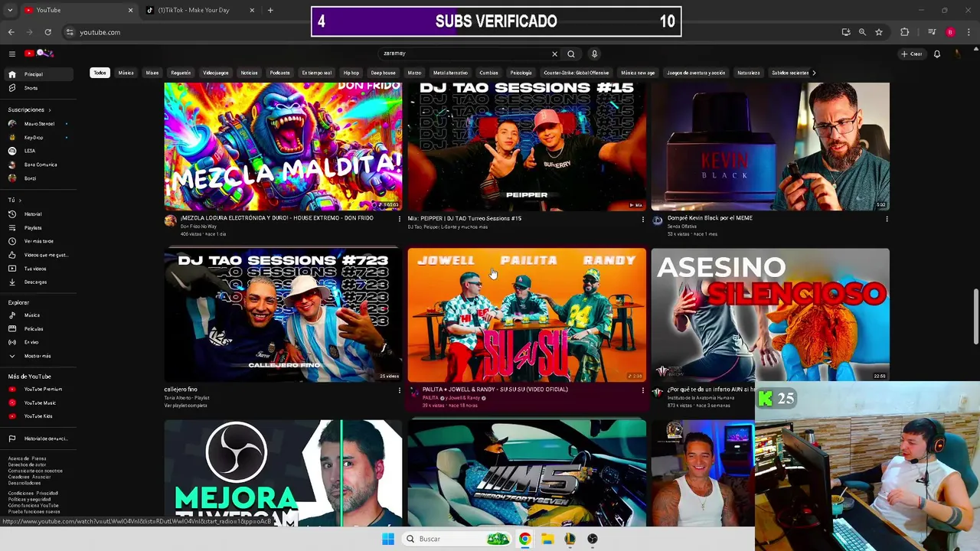Viewport: 980px width, 551px height.
Task: Expand Mostrar más in Explorar
Action: 38,356
